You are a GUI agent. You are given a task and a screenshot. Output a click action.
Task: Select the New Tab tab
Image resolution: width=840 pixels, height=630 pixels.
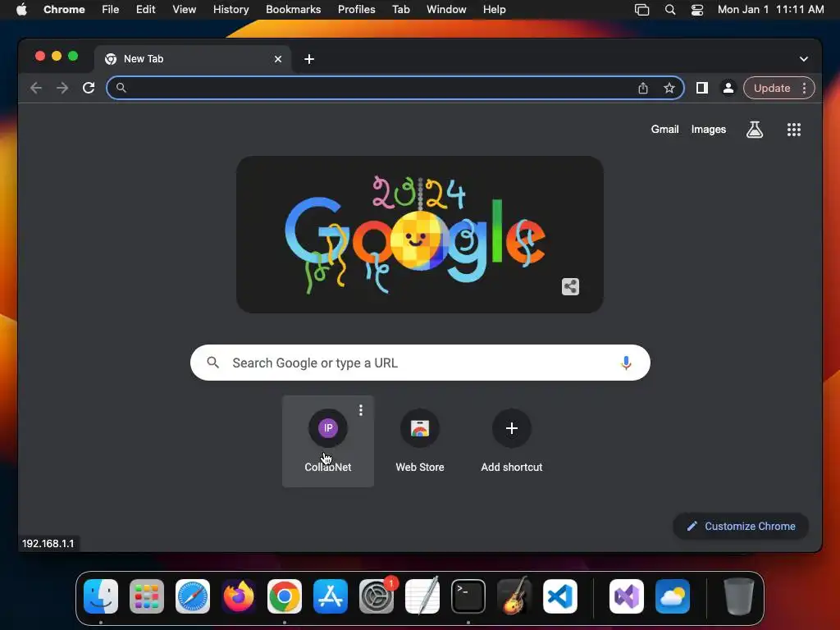point(193,59)
